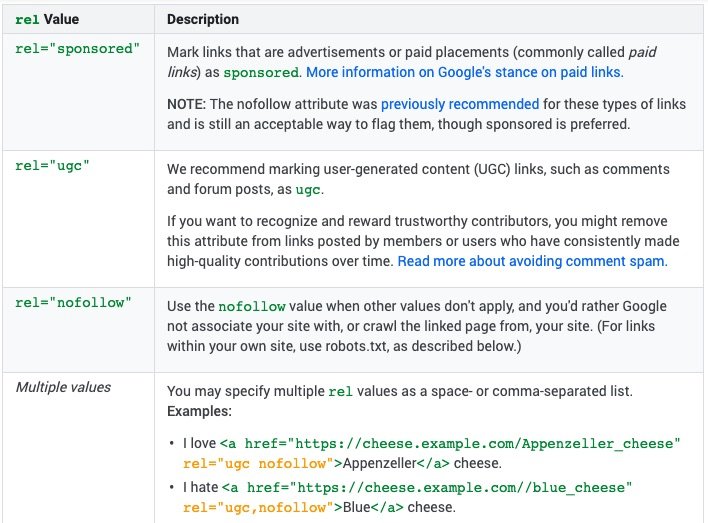Click the "Multiple values" row label
Screen dimensions: 708x523
pyautogui.click(x=63, y=387)
